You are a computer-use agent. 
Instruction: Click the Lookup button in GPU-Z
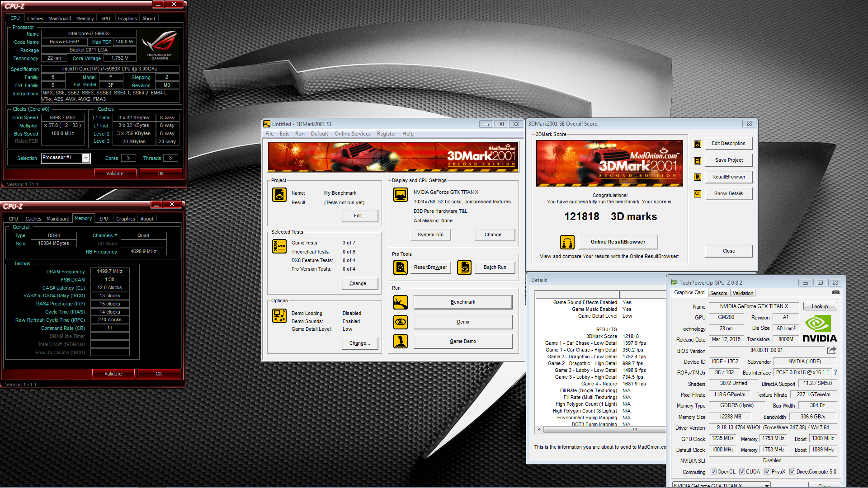coord(820,306)
